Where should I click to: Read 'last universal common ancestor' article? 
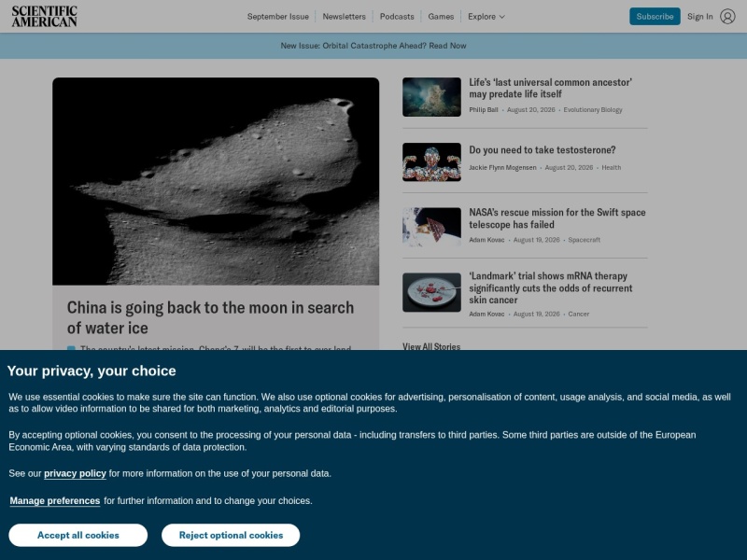pyautogui.click(x=550, y=88)
